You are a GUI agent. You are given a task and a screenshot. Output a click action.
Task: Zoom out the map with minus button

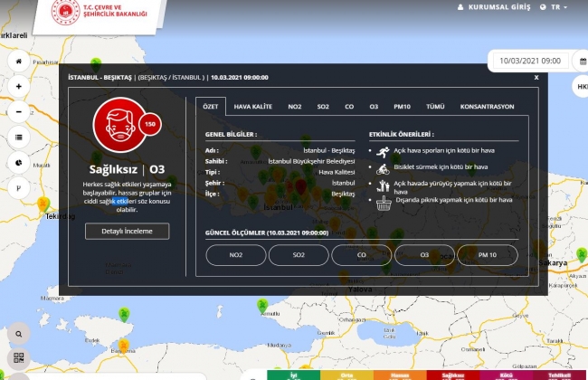19,112
